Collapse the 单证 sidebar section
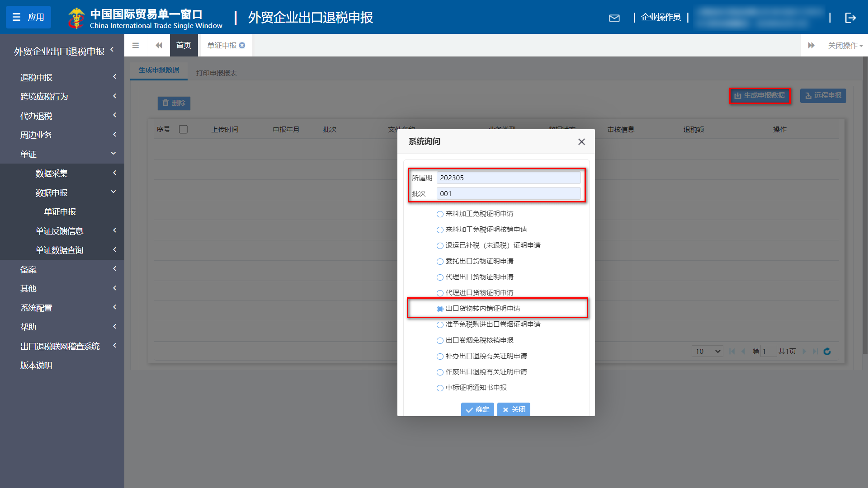The image size is (868, 488). click(x=62, y=154)
